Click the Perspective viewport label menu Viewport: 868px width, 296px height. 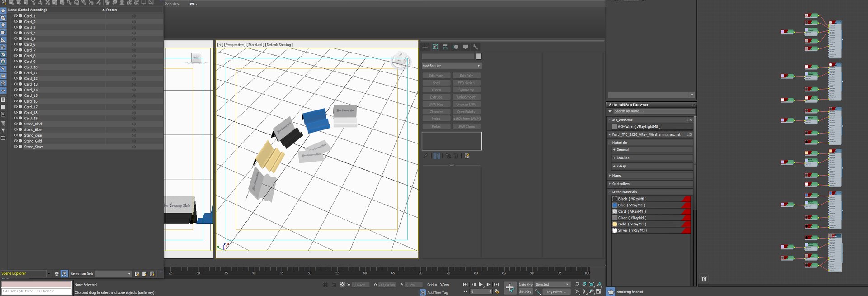(x=234, y=45)
